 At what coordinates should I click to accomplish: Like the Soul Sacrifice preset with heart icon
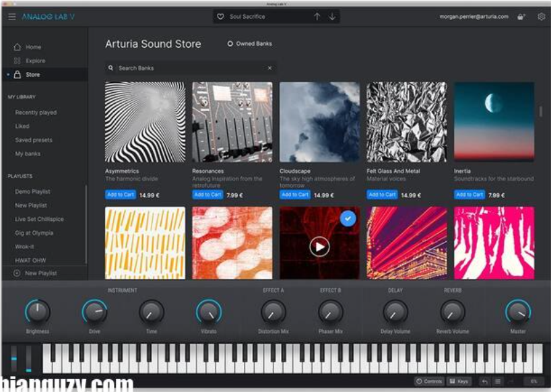[220, 17]
